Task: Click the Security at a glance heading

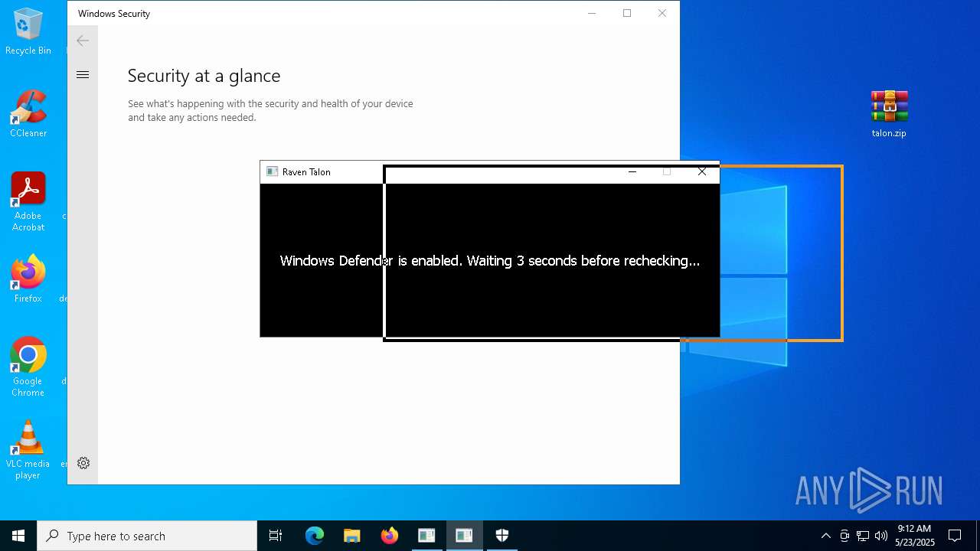Action: click(x=204, y=76)
